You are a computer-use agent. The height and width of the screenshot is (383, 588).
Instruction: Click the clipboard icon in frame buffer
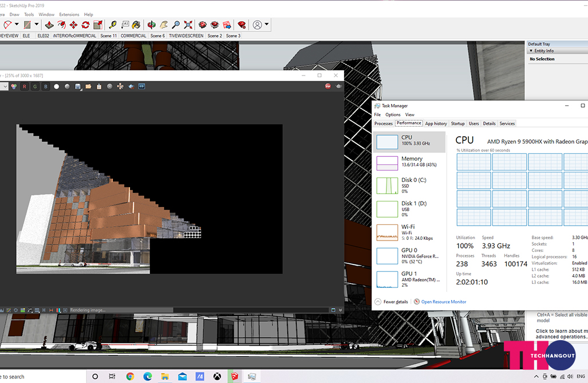pyautogui.click(x=99, y=86)
